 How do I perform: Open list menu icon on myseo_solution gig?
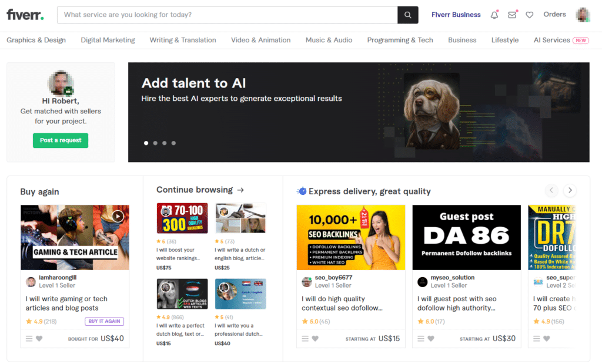pos(421,339)
